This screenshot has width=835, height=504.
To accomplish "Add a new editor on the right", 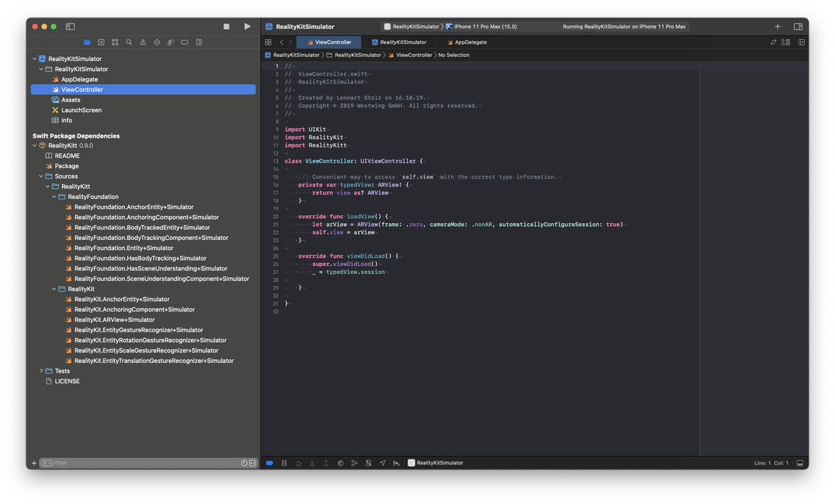I will (x=802, y=42).
